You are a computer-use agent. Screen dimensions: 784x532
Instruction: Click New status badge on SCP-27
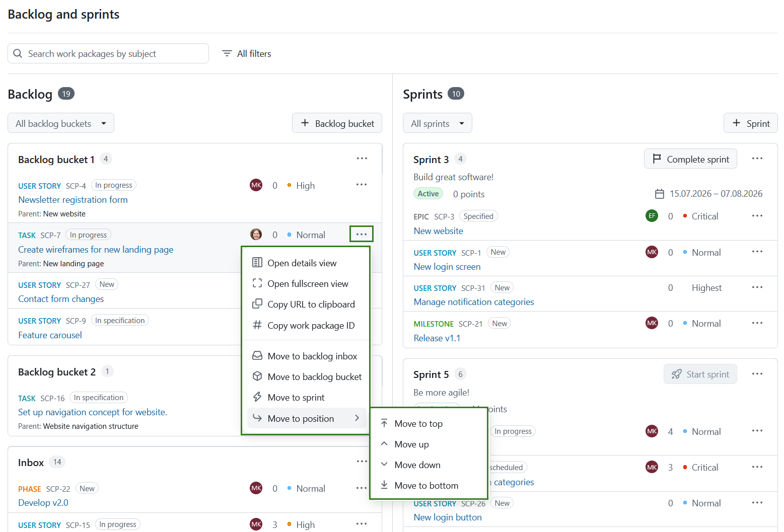point(107,284)
